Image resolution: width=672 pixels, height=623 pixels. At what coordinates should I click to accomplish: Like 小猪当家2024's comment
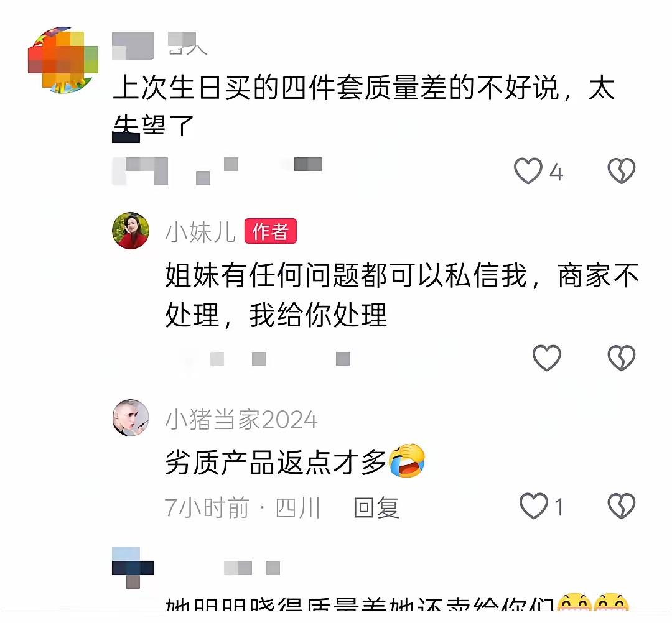[x=534, y=505]
